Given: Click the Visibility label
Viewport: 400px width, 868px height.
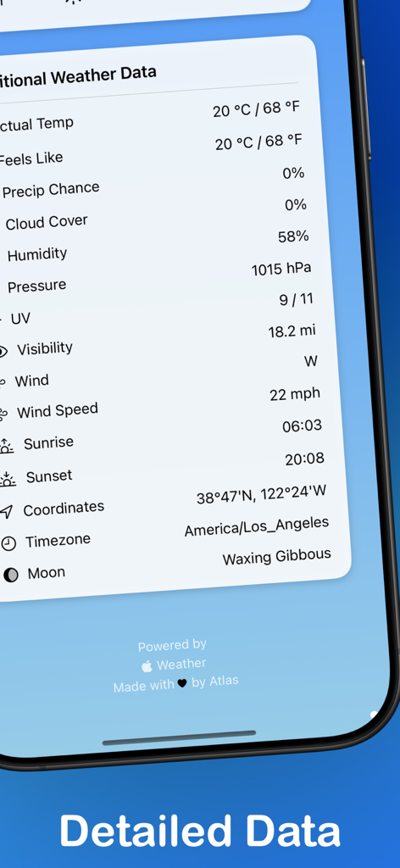Looking at the screenshot, I should (x=45, y=348).
